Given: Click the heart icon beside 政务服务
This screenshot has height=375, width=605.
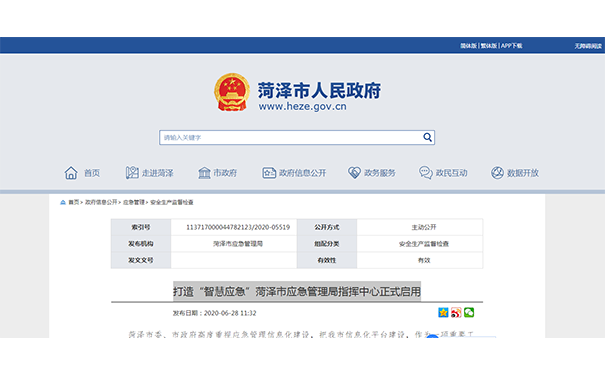Looking at the screenshot, I should coord(354,172).
